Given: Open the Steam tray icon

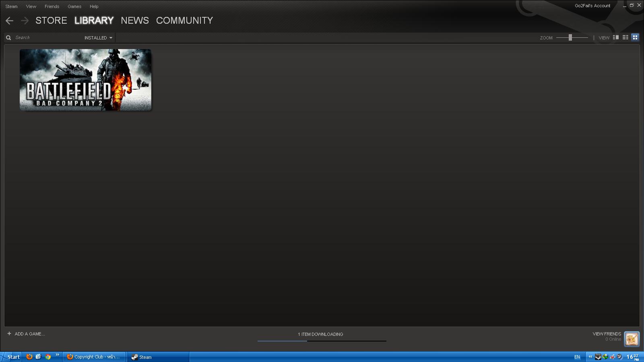Looking at the screenshot, I should [598, 357].
